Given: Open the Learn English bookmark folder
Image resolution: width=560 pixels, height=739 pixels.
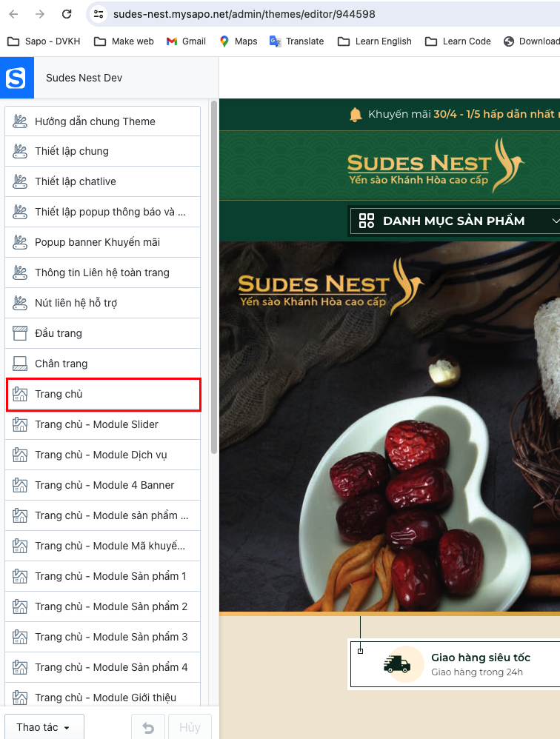Looking at the screenshot, I should (x=375, y=41).
